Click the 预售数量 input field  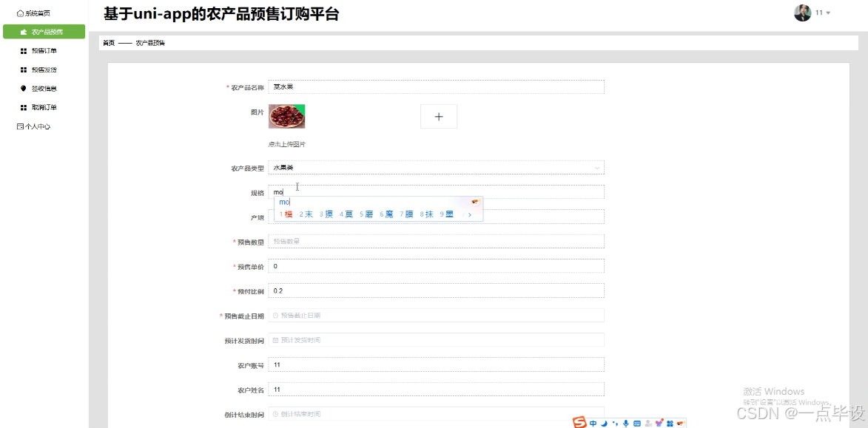438,240
